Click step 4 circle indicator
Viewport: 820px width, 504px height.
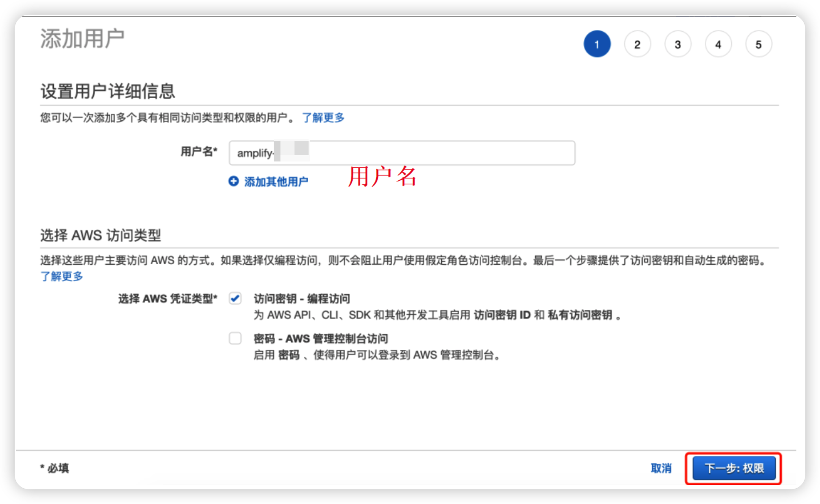click(x=718, y=44)
